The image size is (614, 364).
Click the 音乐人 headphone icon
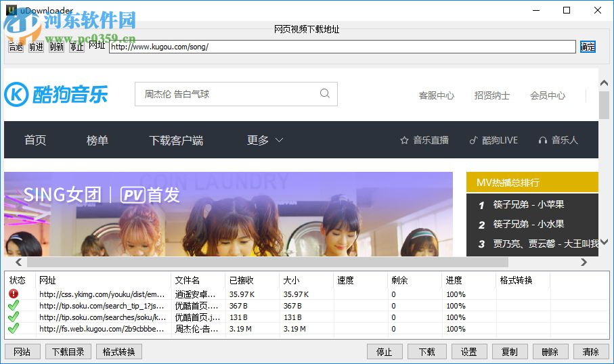[543, 140]
